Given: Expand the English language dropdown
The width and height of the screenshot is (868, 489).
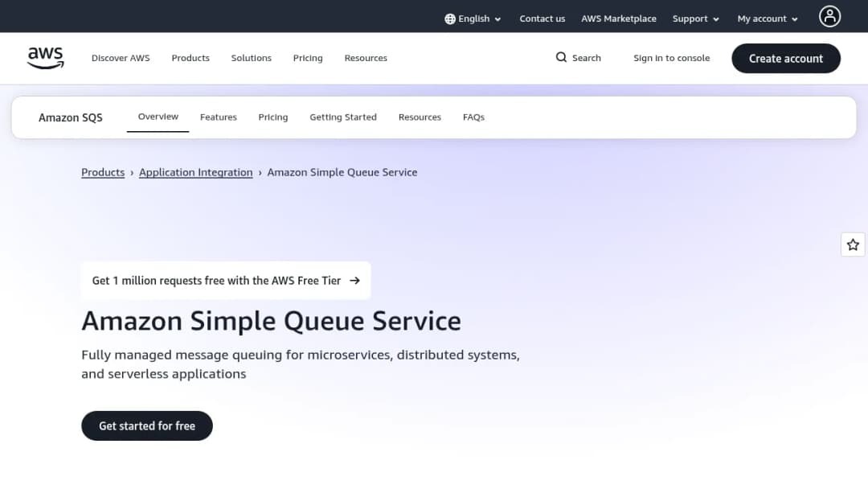Looking at the screenshot, I should pyautogui.click(x=473, y=18).
